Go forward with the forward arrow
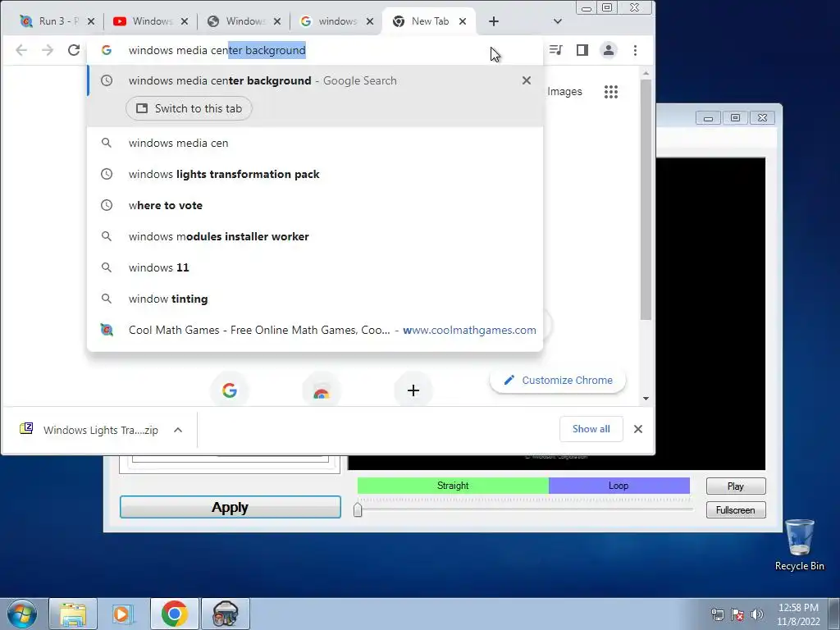 click(48, 50)
